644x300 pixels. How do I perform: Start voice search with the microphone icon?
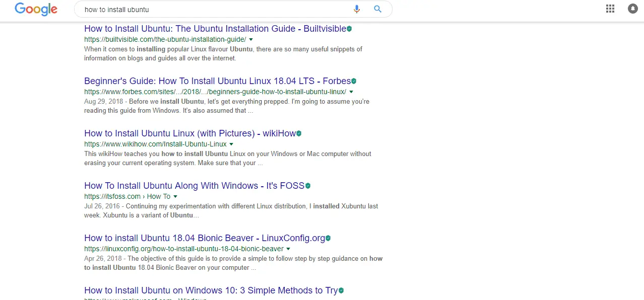357,9
